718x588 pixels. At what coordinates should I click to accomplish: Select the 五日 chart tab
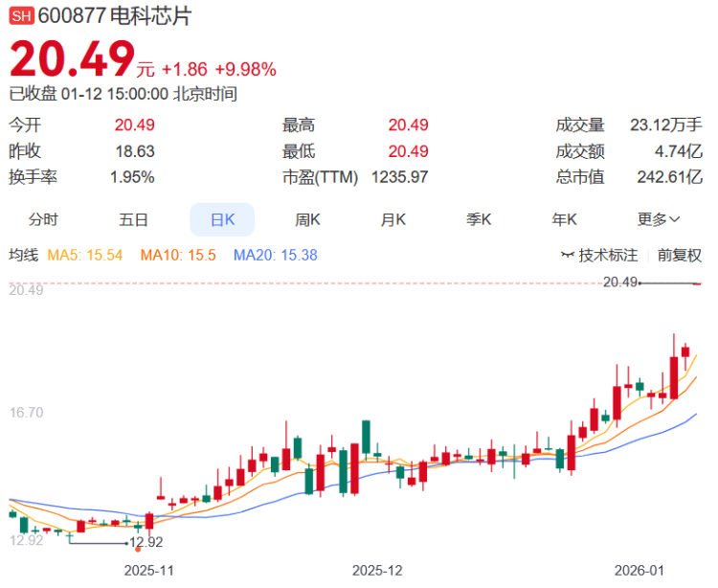(133, 220)
